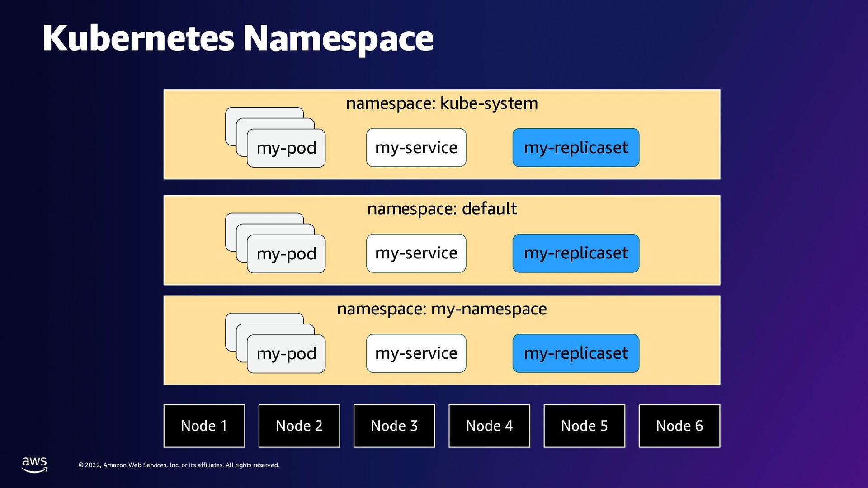Click my-service box in kube-system namespace
Screen dimensions: 868x488
click(x=416, y=148)
